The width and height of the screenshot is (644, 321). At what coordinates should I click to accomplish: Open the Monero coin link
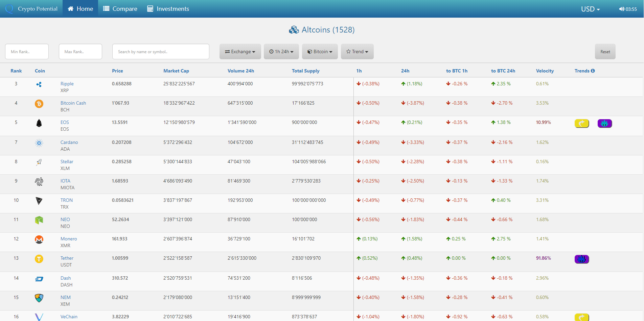tap(69, 239)
